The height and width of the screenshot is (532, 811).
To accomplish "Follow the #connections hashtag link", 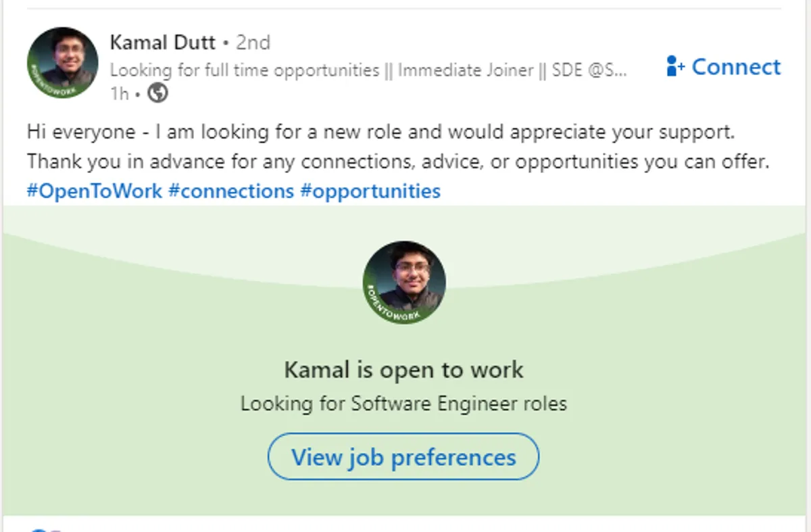I will (231, 191).
